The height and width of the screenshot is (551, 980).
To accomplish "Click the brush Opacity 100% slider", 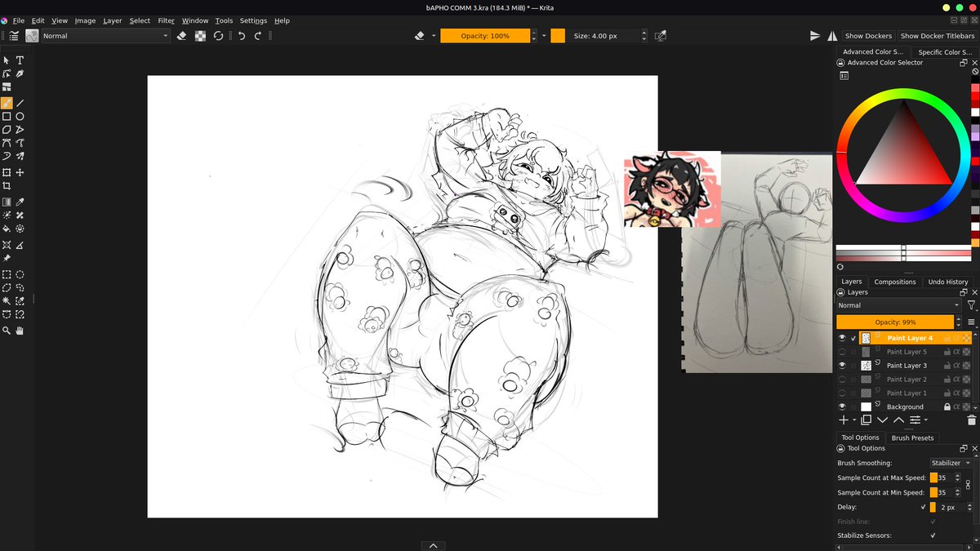I will click(x=485, y=36).
